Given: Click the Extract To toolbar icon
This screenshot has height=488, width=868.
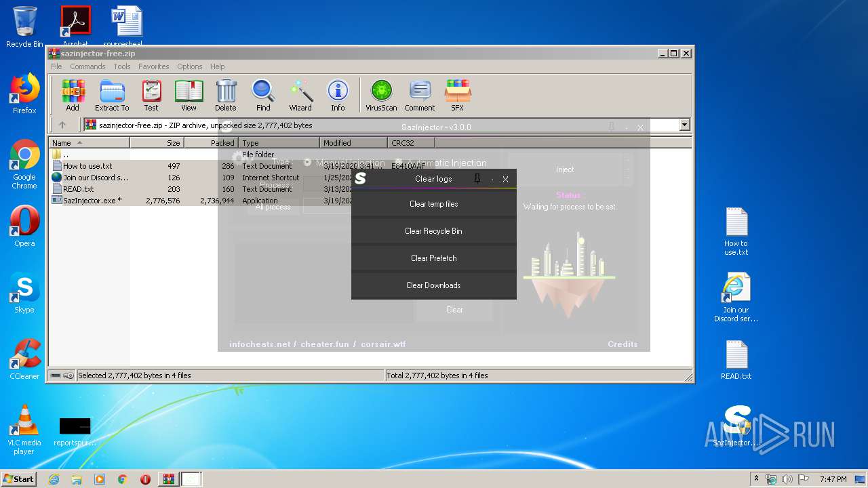Looking at the screenshot, I should tap(112, 95).
